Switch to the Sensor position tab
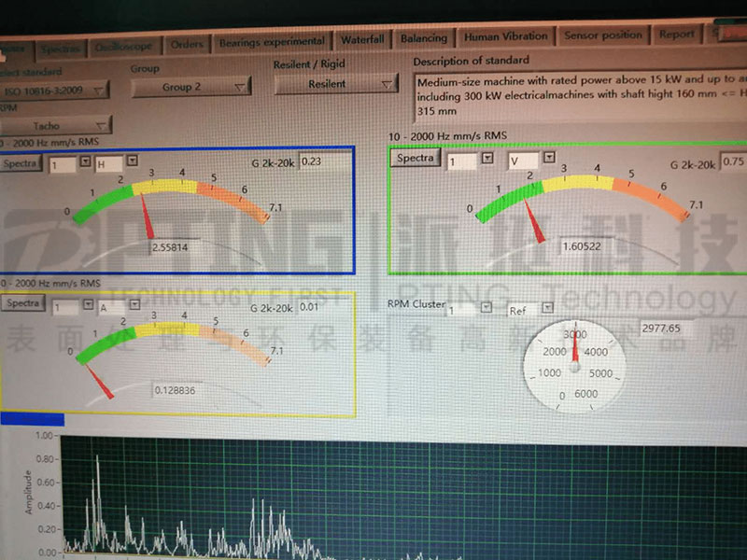747x560 pixels. coord(603,35)
